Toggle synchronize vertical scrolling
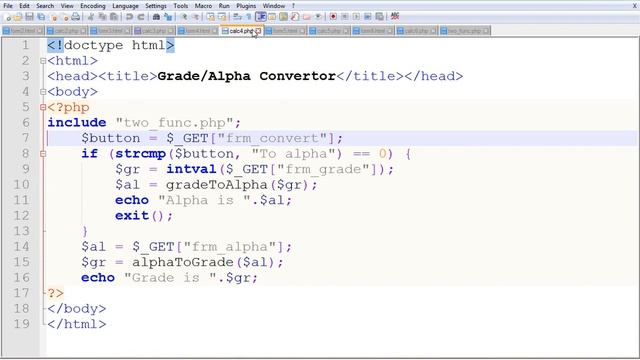The image size is (640, 360). (x=211, y=17)
